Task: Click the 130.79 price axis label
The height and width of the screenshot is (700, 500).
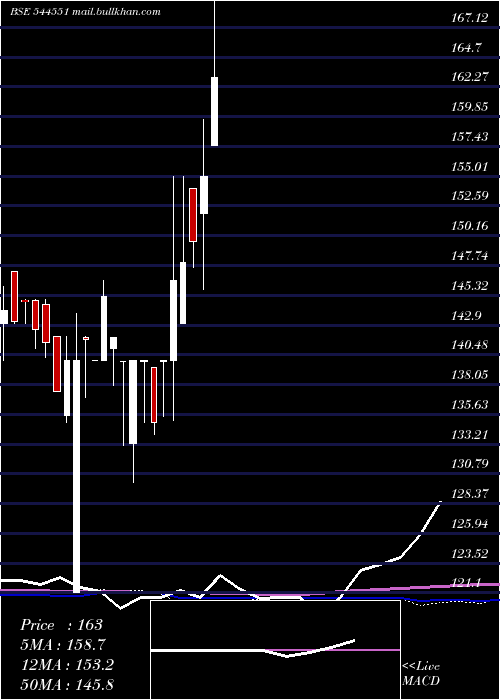Action: coord(469,464)
